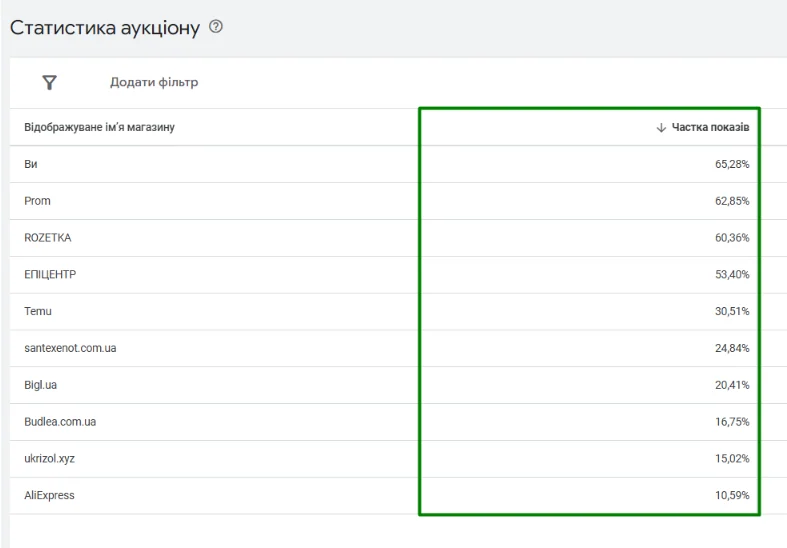Select the ROZETKA store name

tap(48, 237)
